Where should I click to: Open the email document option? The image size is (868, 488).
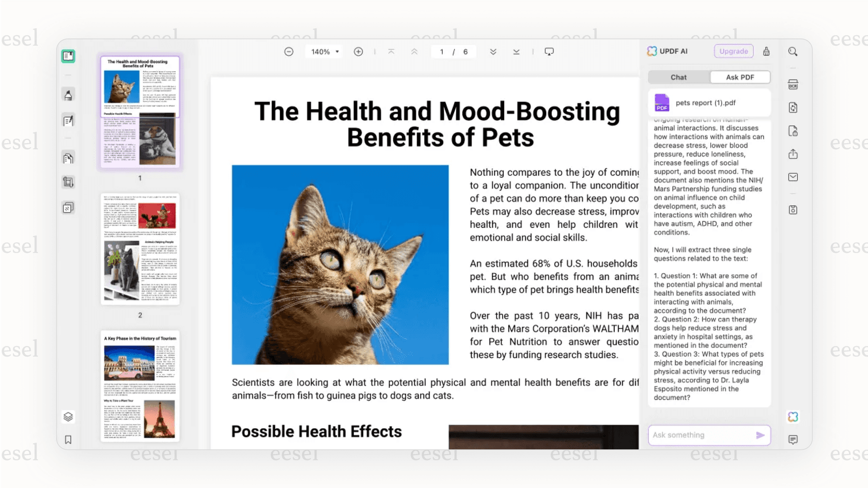click(793, 177)
